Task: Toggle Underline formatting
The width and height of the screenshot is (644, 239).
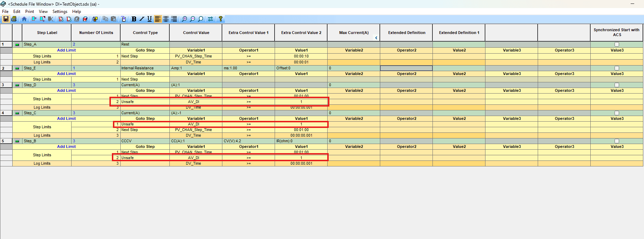Action: pyautogui.click(x=149, y=19)
